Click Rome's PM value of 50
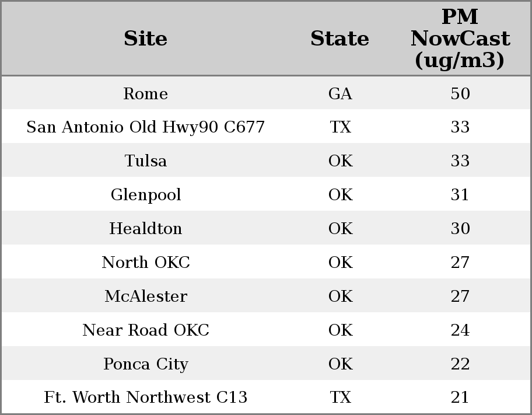Viewport: 532px width, 415px height. (460, 94)
